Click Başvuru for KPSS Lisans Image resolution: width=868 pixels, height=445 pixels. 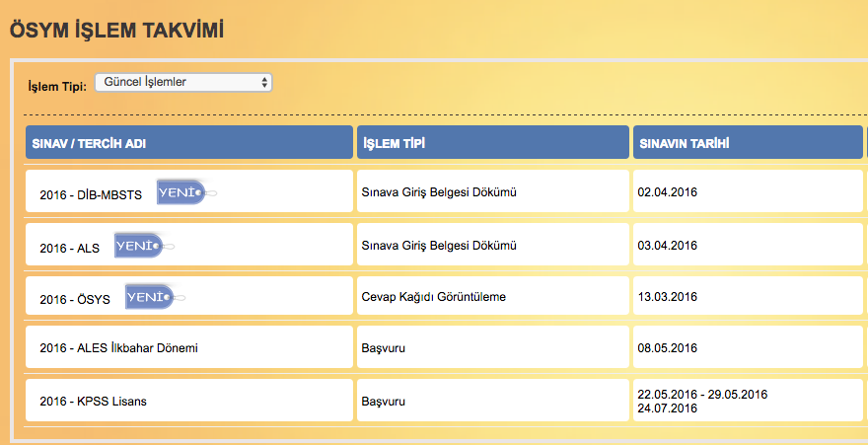[x=384, y=402]
